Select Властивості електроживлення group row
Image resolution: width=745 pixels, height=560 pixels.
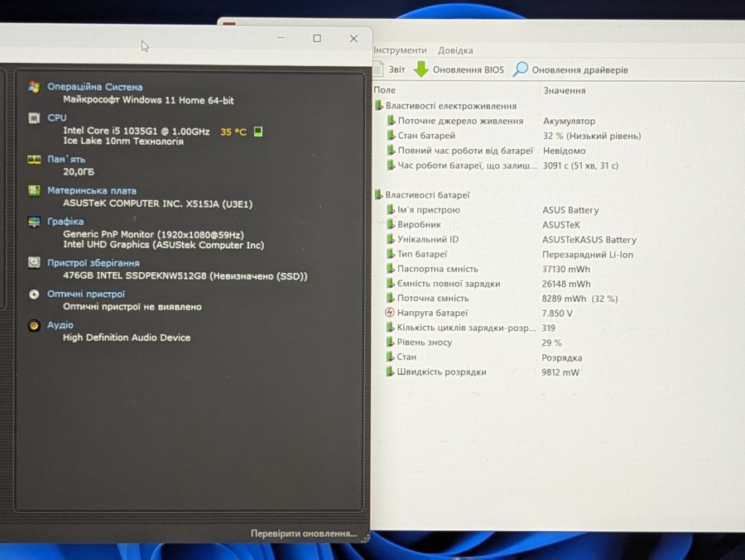(x=445, y=105)
